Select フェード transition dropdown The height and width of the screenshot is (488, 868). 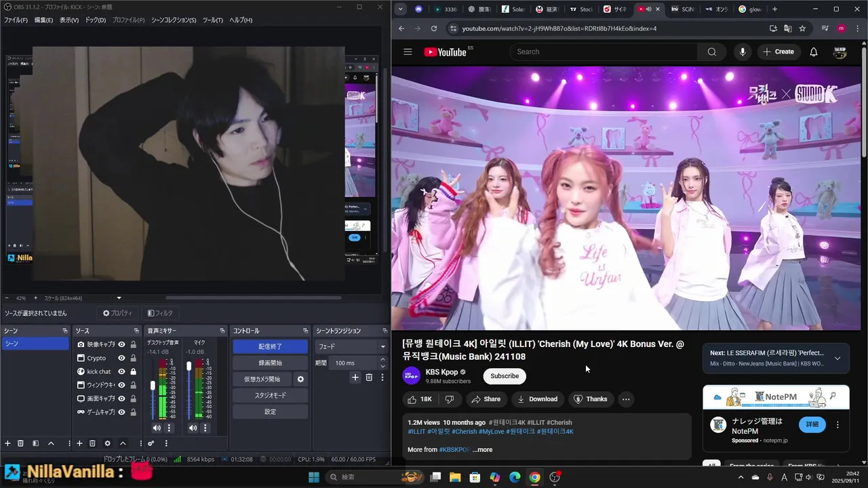click(351, 346)
